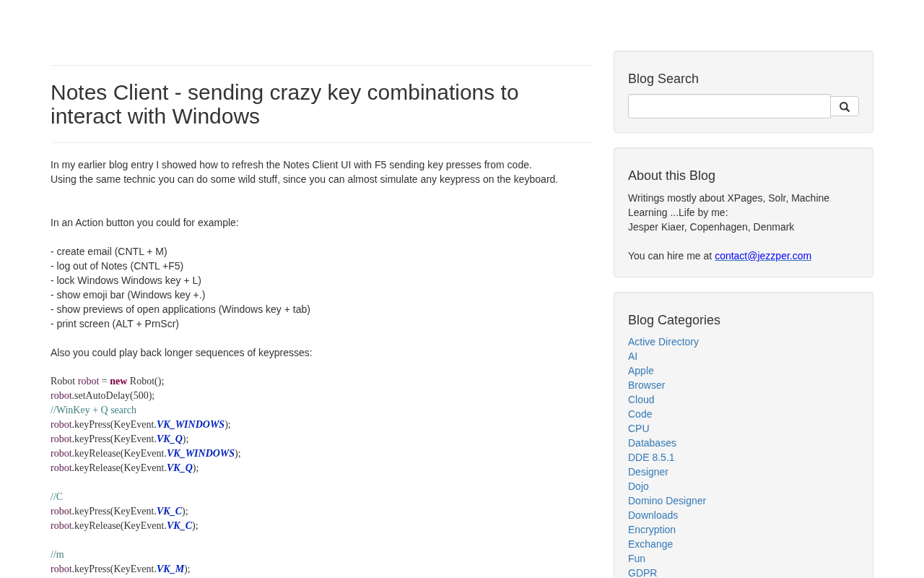Focus the Blog Search text field
Image resolution: width=924 pixels, height=578 pixels.
[729, 106]
